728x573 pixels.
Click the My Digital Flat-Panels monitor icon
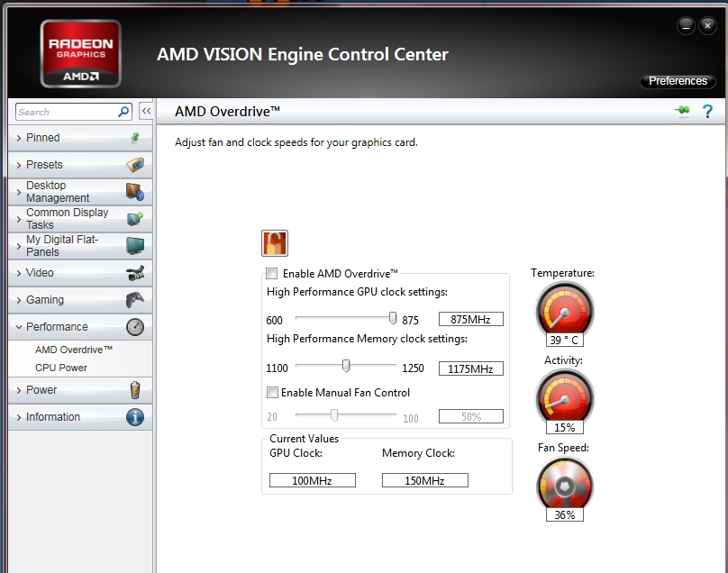click(135, 245)
